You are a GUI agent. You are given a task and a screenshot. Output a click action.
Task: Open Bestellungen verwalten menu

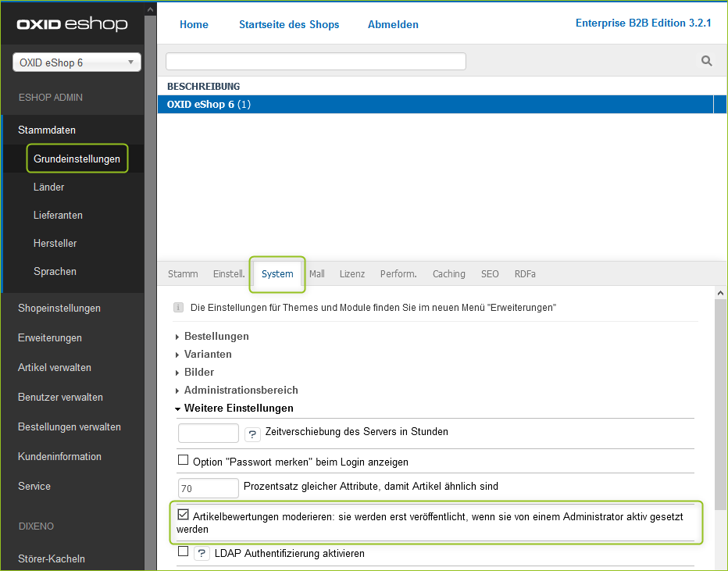70,427
